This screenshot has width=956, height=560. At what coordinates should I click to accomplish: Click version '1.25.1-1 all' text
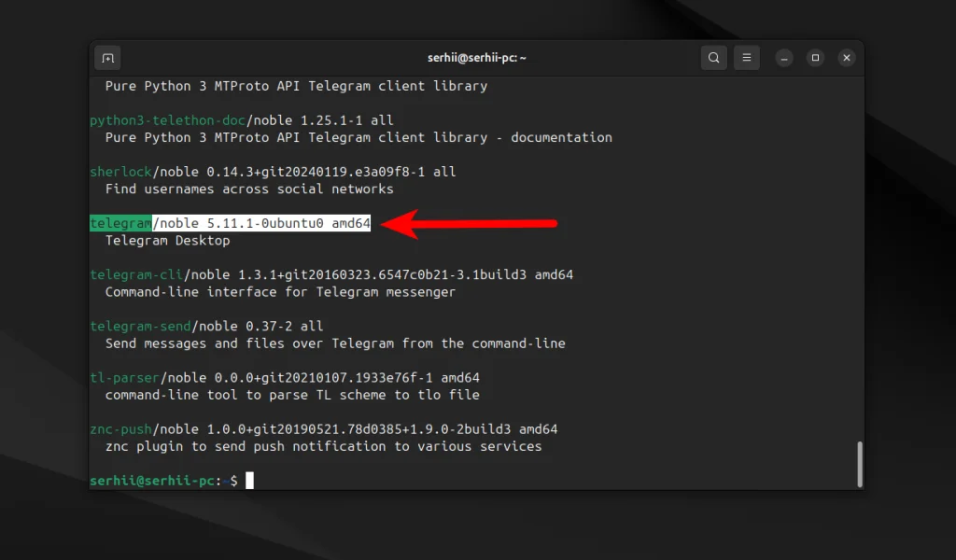click(x=347, y=120)
